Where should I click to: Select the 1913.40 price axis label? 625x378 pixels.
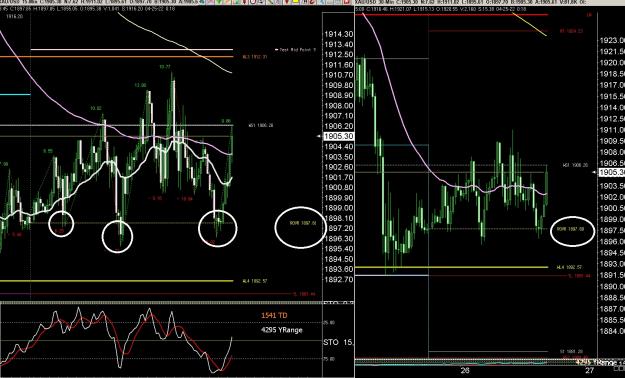coord(339,44)
